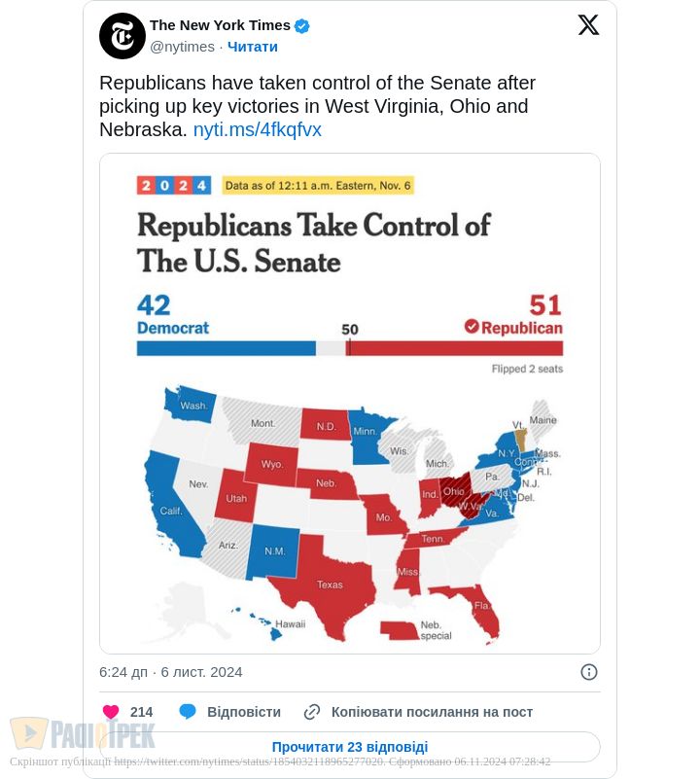700x779 pixels.
Task: Click the red Republican checkmark icon
Action: 472,327
